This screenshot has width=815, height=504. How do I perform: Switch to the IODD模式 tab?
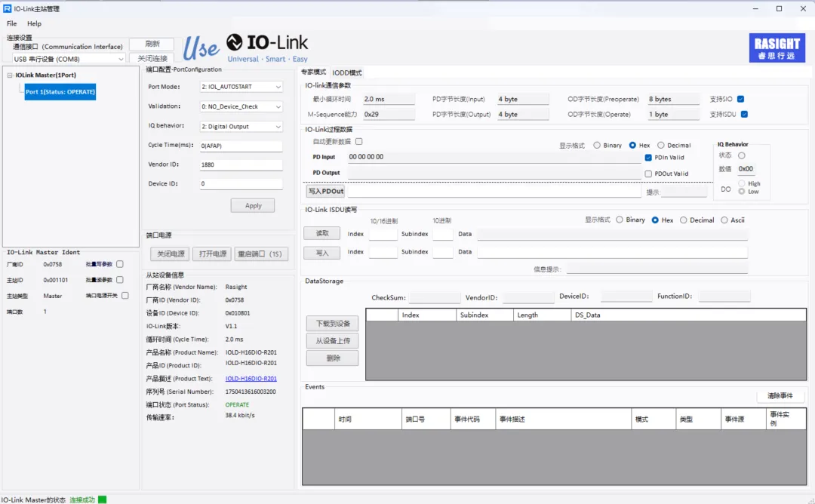(x=347, y=72)
